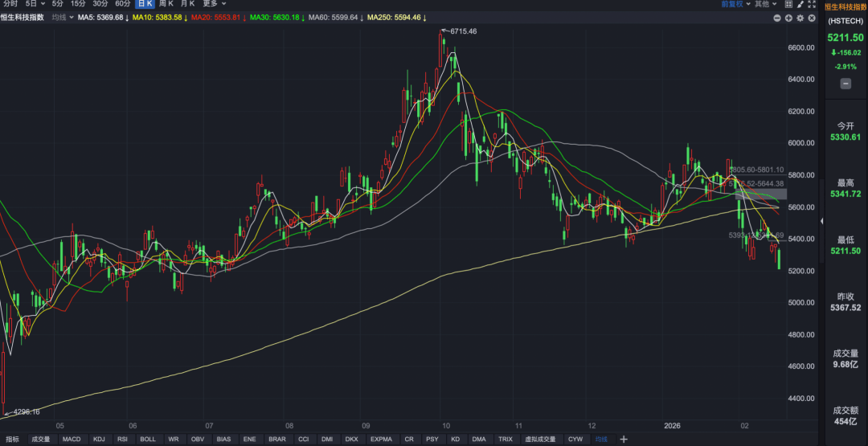Zoom out chart with minus icon

pyautogui.click(x=777, y=18)
